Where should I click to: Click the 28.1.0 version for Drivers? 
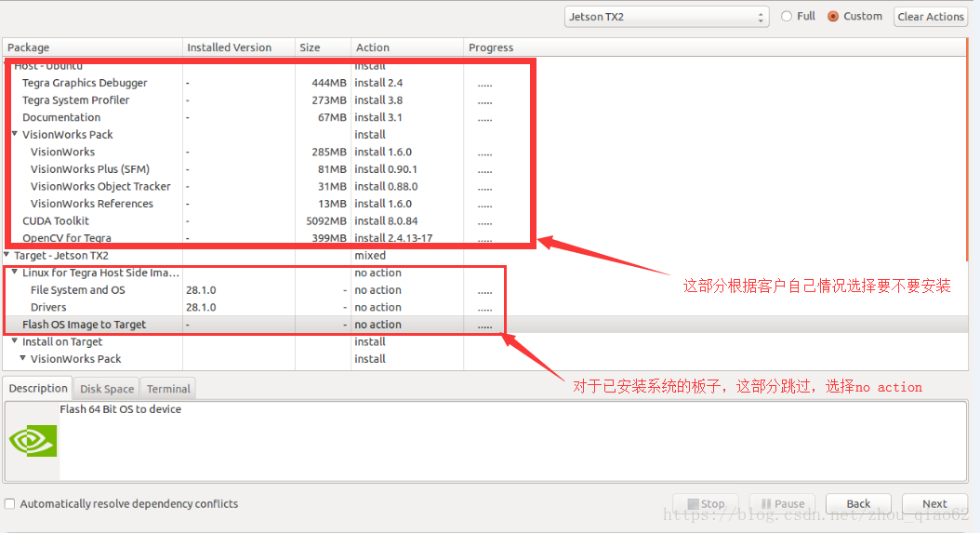pos(201,307)
